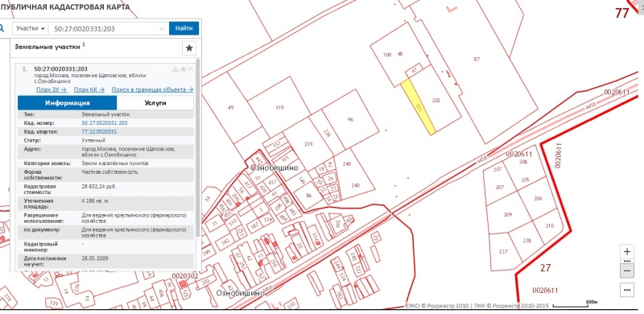Switch to the Услуги tab
Screen dimensions: 644x314
(155, 103)
